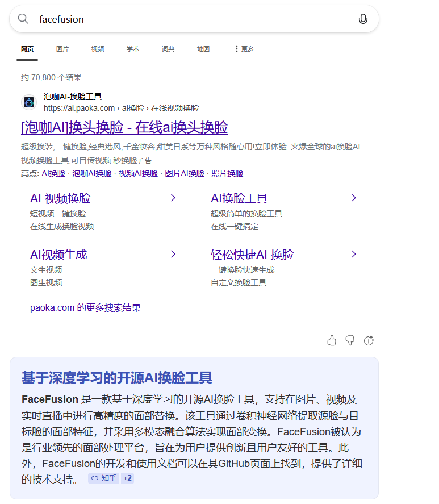Open 视频AI换脸 highlight link
439x504 pixels.
pyautogui.click(x=138, y=173)
